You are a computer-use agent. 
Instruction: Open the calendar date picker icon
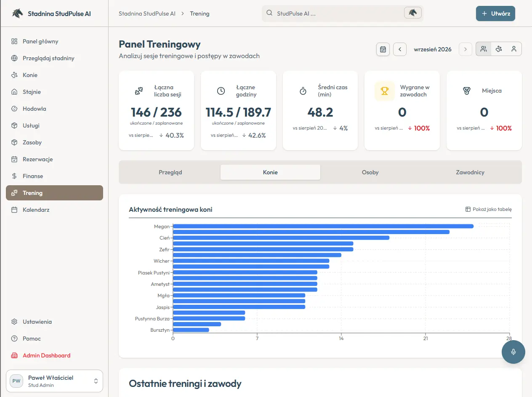383,49
